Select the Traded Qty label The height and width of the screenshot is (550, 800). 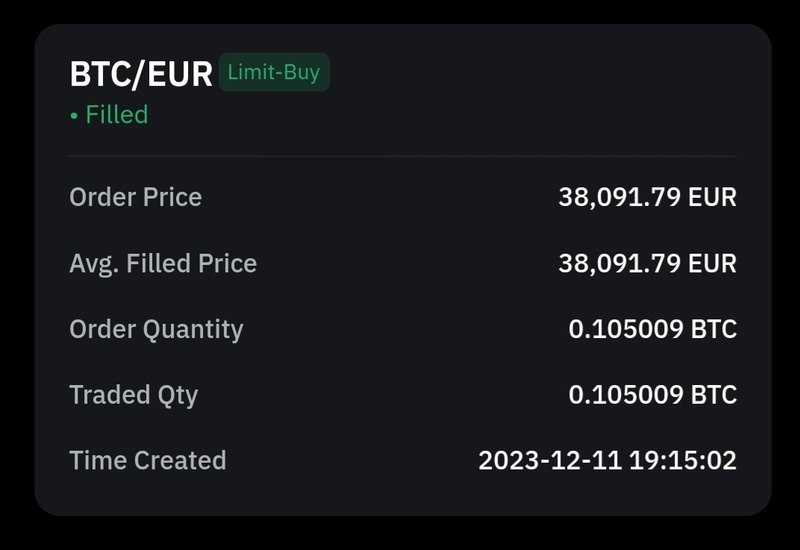[x=133, y=395]
